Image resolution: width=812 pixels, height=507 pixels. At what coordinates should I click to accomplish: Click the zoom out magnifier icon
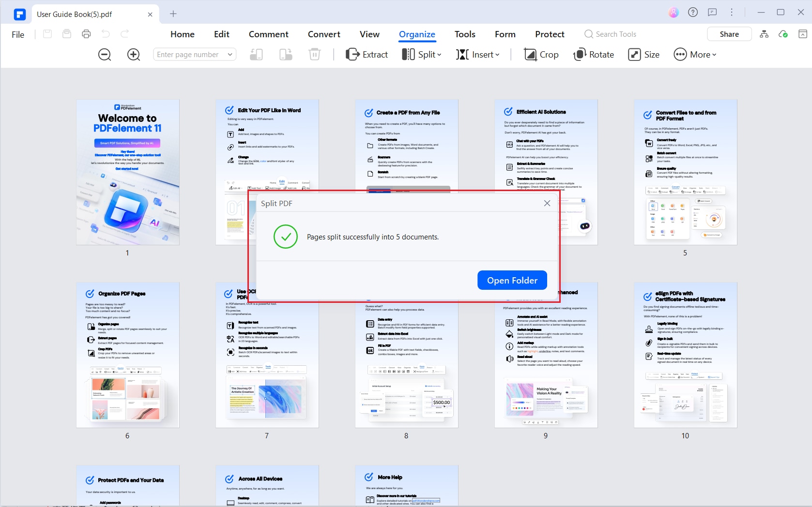[105, 55]
